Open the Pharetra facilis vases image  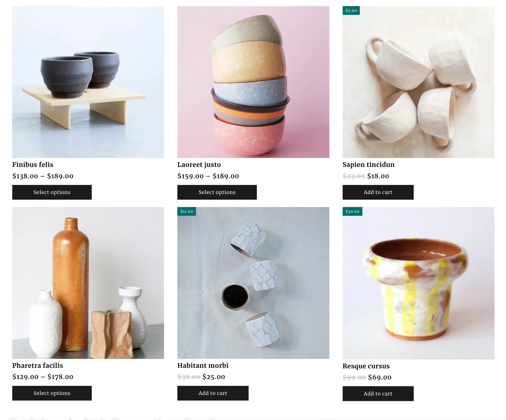tap(88, 283)
